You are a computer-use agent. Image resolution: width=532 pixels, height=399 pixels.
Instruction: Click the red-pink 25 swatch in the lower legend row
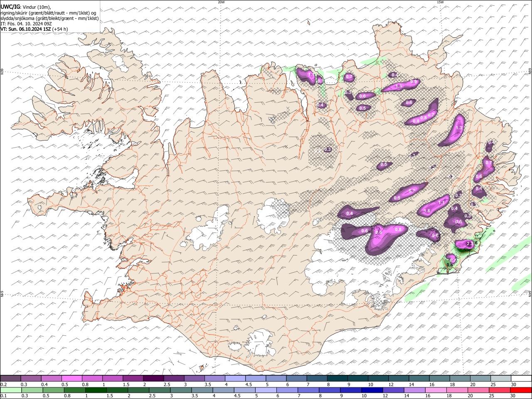click(x=500, y=390)
